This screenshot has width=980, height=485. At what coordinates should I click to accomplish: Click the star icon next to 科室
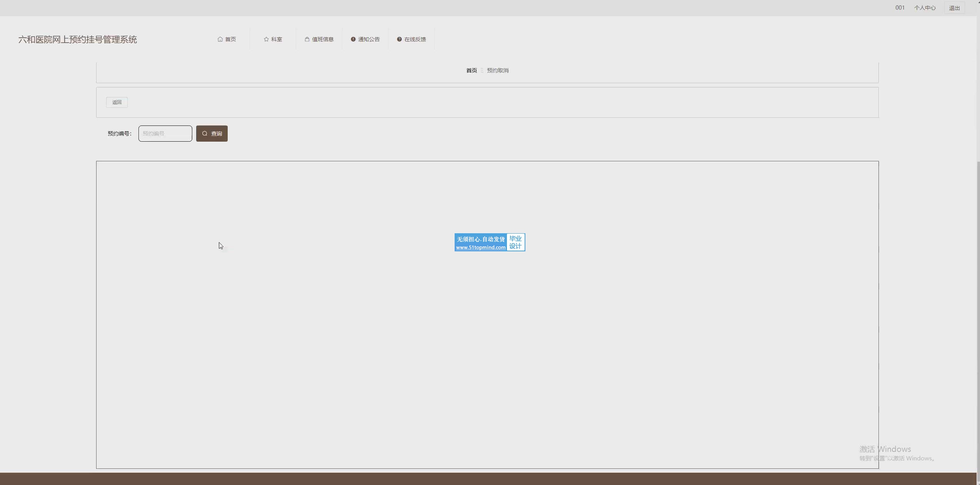click(x=266, y=39)
